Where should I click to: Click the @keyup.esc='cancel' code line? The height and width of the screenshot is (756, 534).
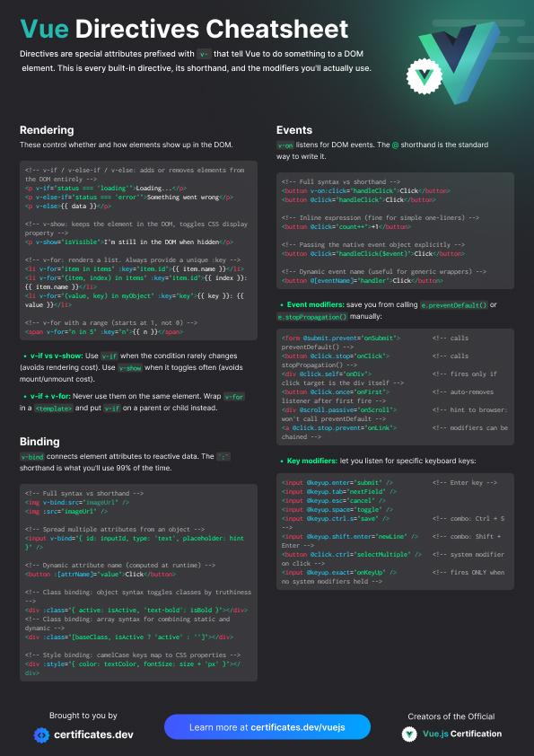click(x=334, y=500)
